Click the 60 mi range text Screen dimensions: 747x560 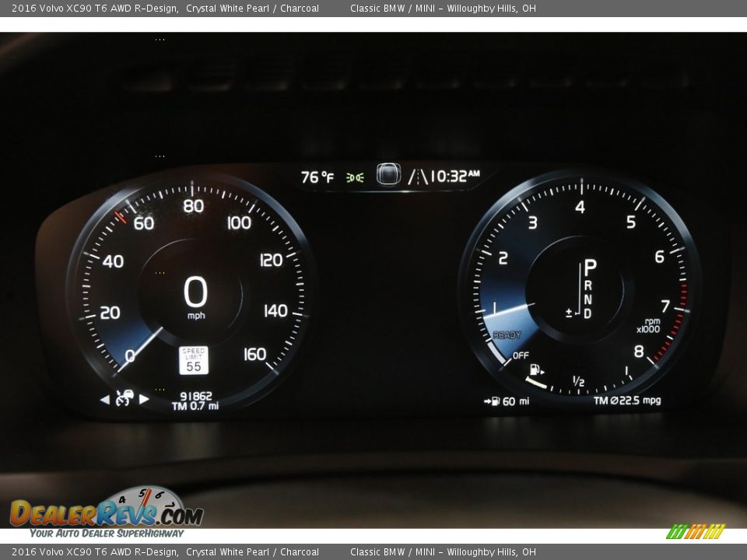click(x=515, y=401)
